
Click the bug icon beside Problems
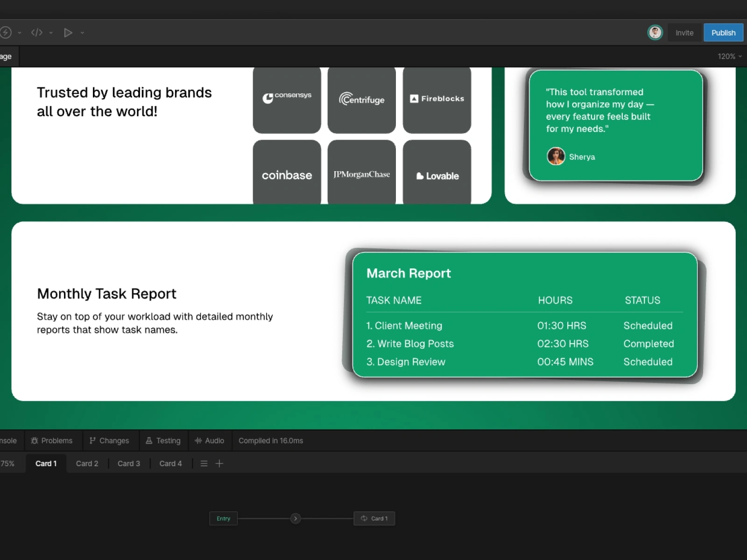(x=35, y=441)
